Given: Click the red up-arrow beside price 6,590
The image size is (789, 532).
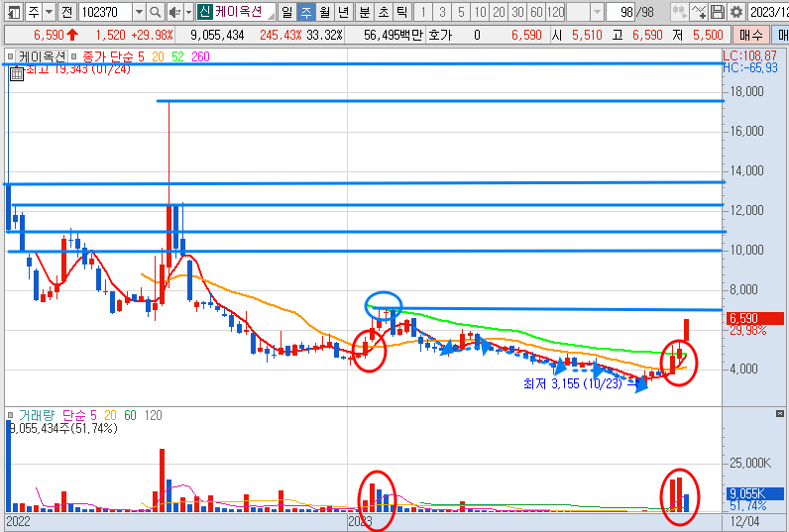Looking at the screenshot, I should pyautogui.click(x=72, y=35).
